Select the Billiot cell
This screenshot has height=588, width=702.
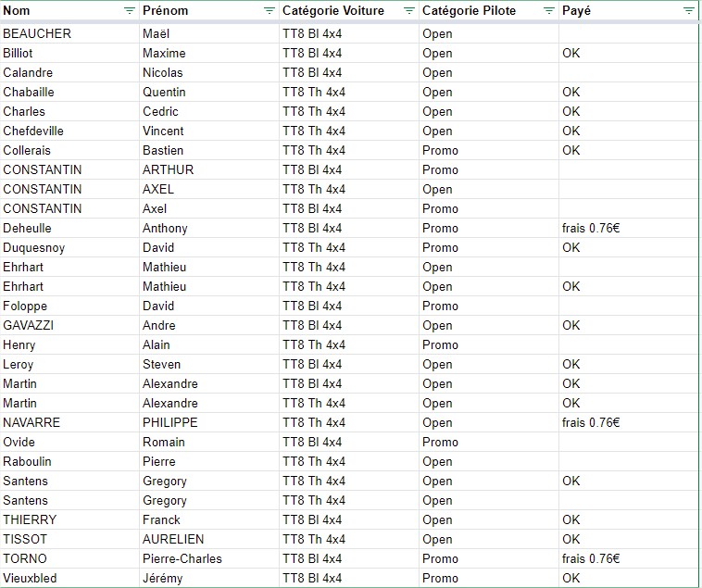click(x=69, y=54)
